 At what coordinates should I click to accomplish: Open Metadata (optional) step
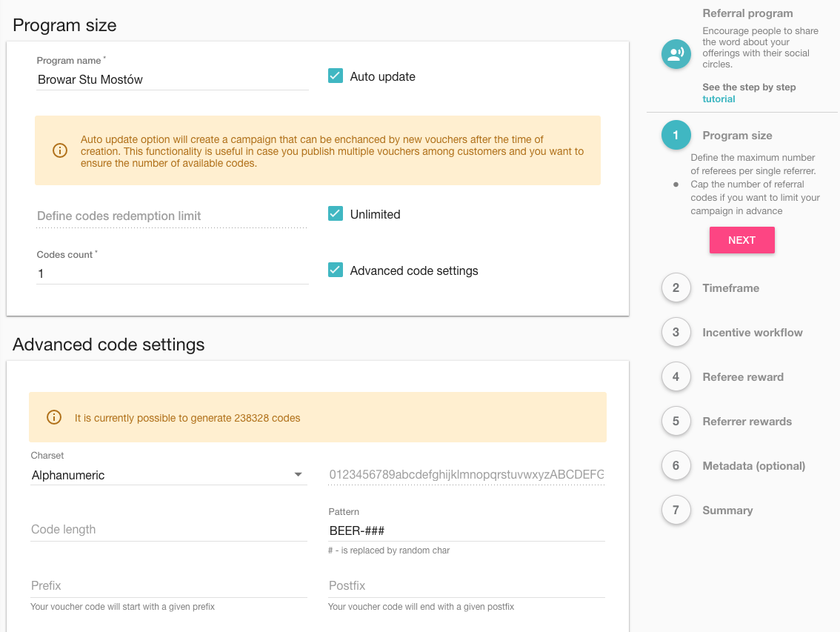pyautogui.click(x=753, y=466)
